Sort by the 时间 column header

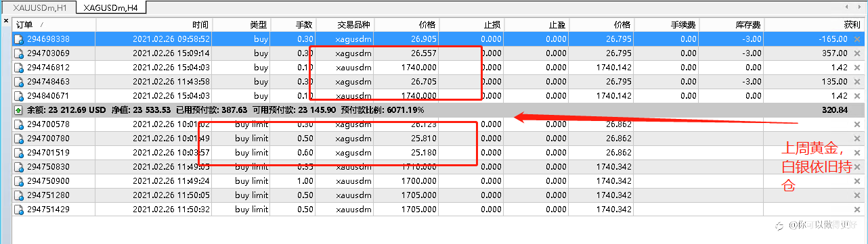[154, 24]
